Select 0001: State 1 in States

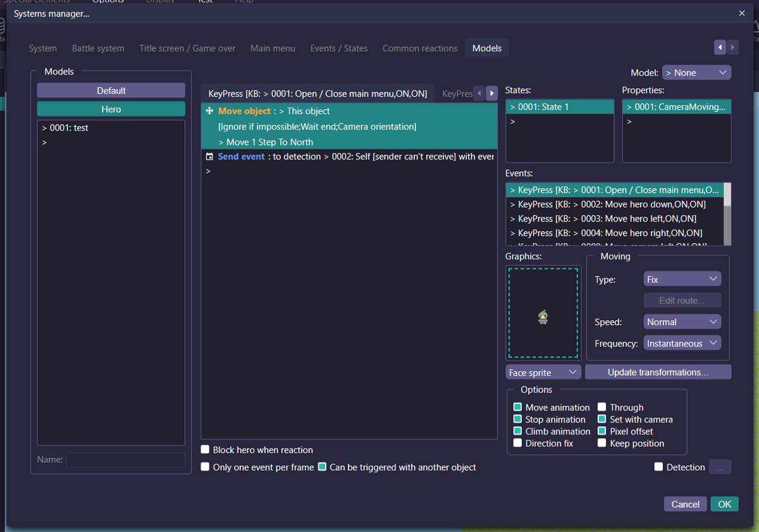point(560,107)
